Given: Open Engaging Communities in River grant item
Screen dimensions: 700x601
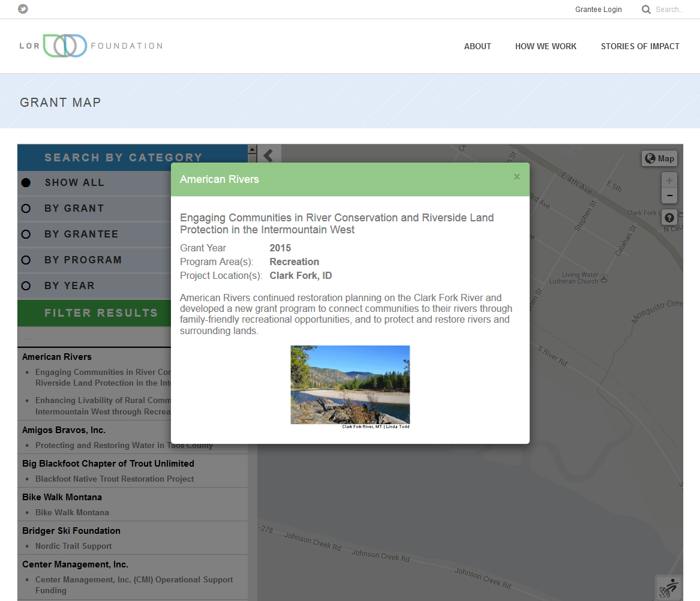Looking at the screenshot, I should 103,377.
